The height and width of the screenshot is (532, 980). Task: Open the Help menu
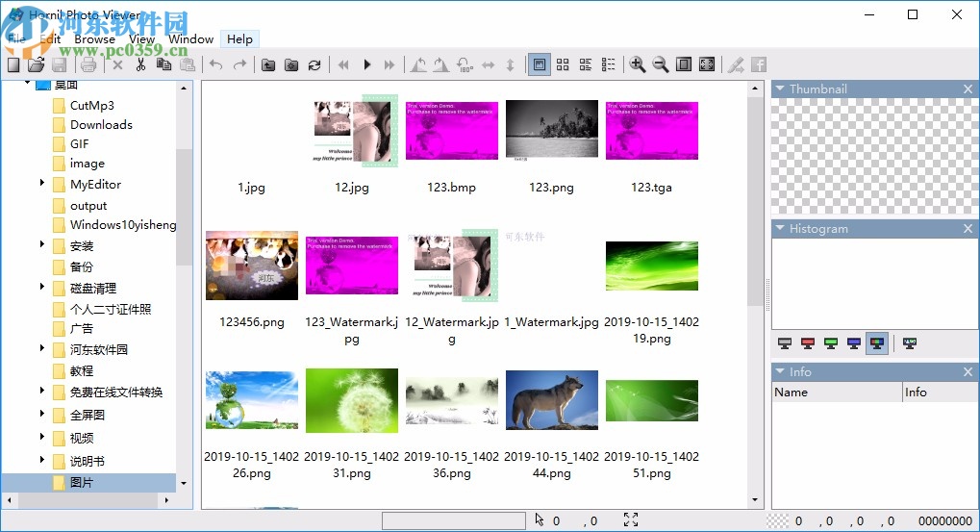click(x=240, y=38)
